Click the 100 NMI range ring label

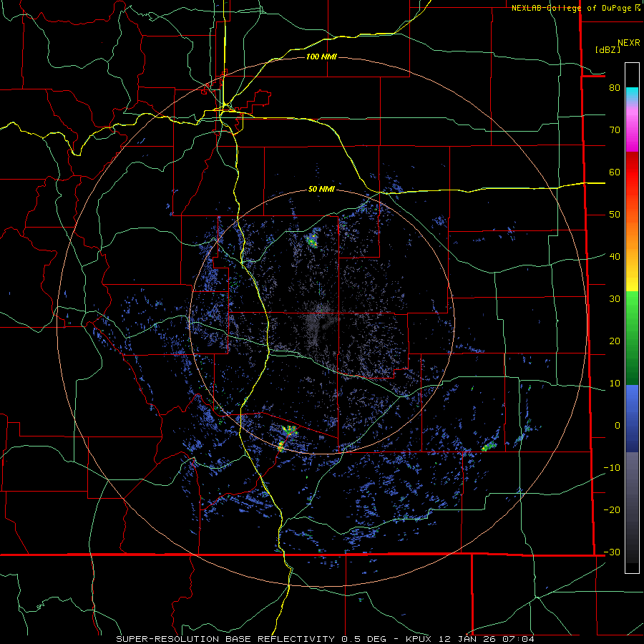point(321,57)
